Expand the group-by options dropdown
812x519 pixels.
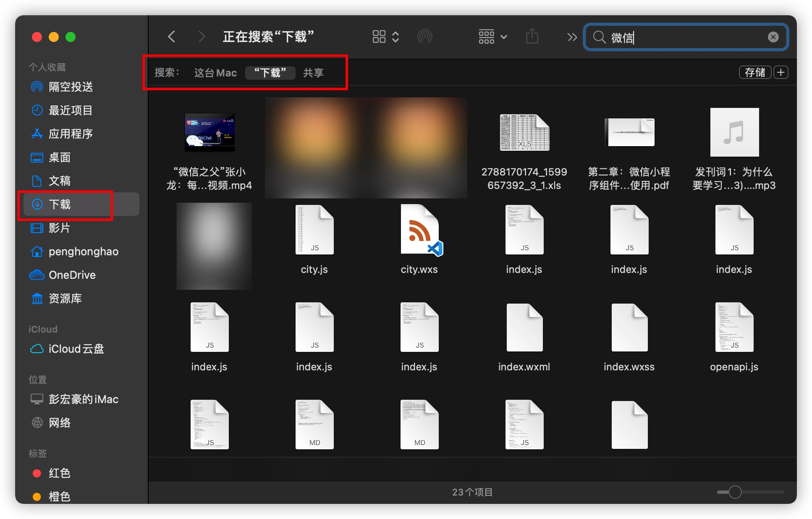point(493,37)
